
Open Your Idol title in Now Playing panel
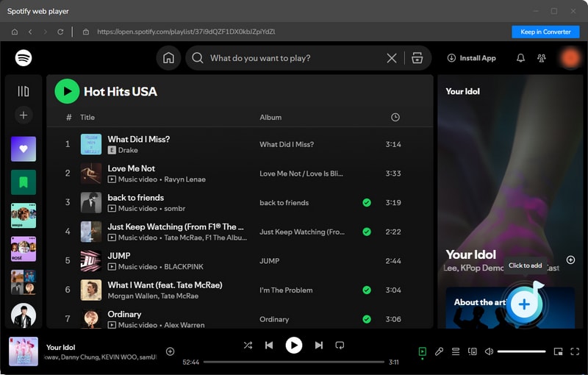tap(470, 254)
